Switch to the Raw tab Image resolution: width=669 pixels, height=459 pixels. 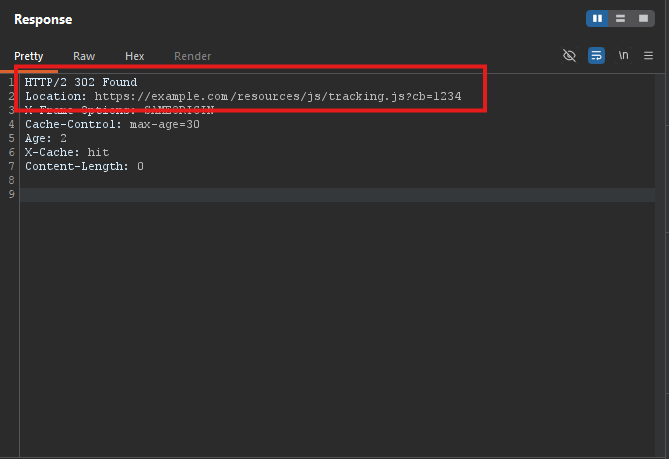84,56
